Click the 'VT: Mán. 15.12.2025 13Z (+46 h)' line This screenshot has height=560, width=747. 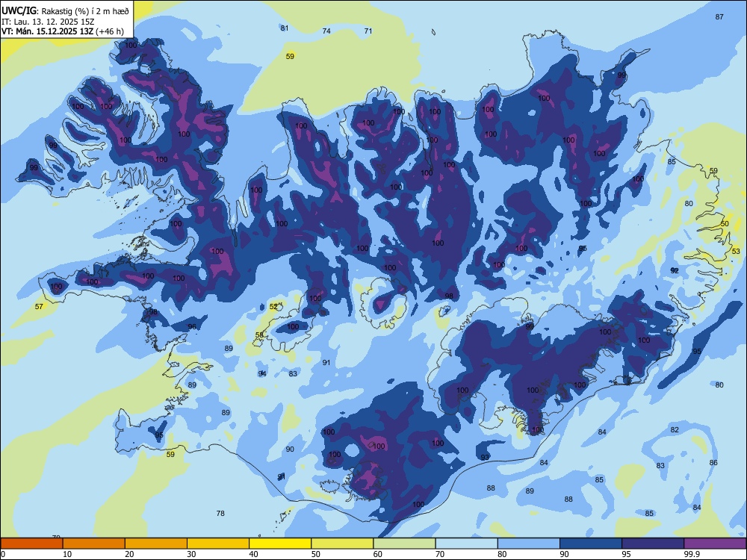tap(63, 31)
